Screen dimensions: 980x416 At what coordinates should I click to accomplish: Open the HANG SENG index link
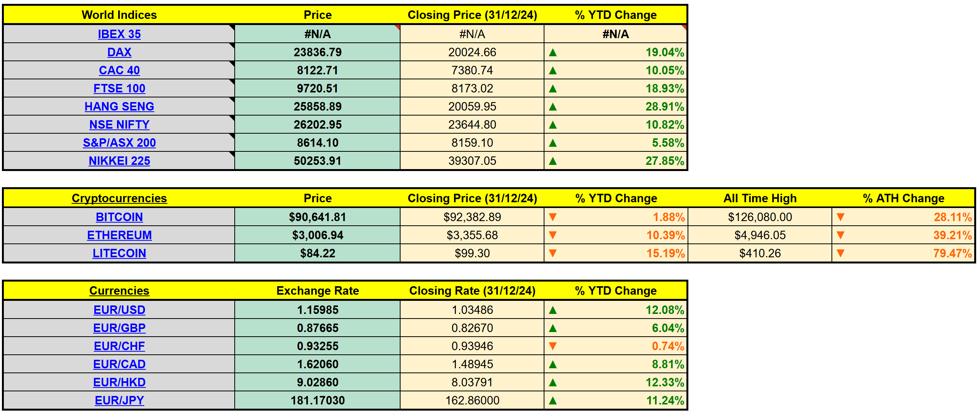(119, 107)
